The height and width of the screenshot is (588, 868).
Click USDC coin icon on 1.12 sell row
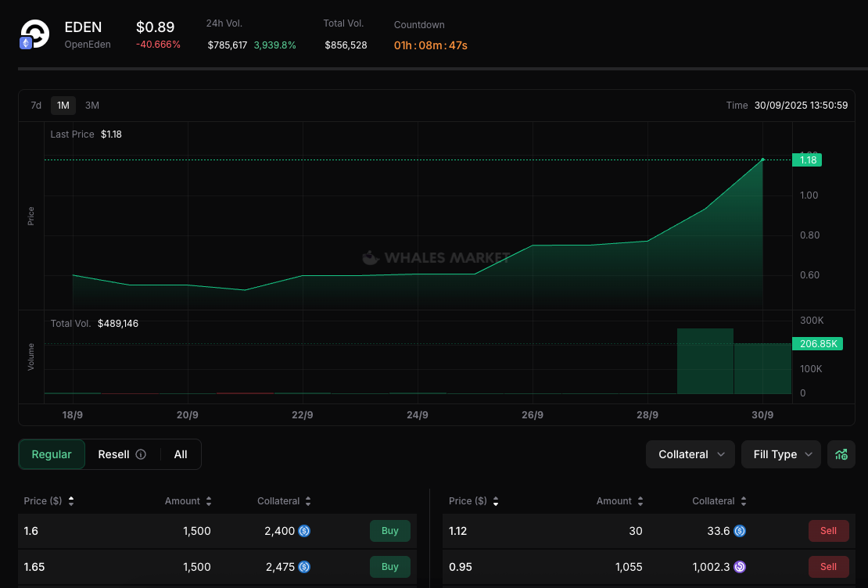[x=739, y=531]
